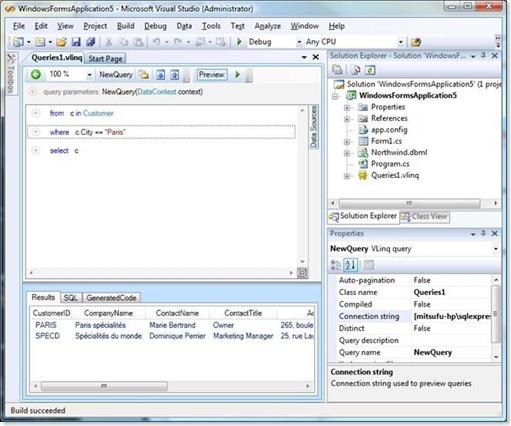
Task: Click the NewQuery button in query toolbar
Action: [x=116, y=75]
